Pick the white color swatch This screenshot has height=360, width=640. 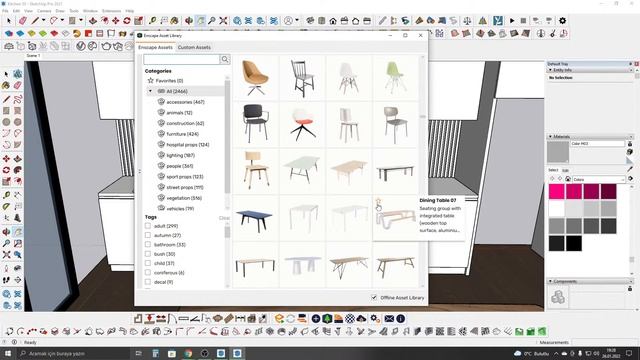(556, 209)
